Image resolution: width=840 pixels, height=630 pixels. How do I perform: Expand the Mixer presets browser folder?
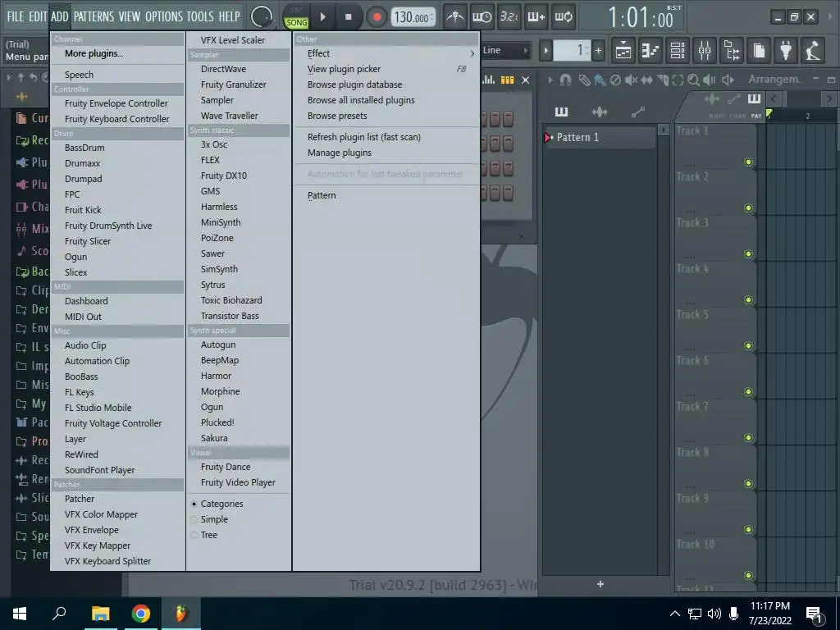click(x=32, y=229)
